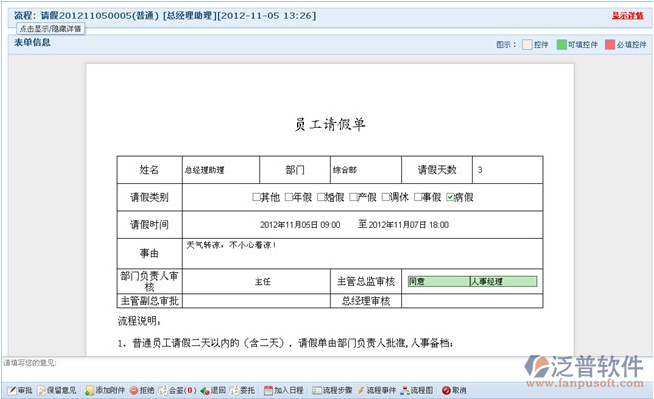Viewport: 654px width, 399px height.
Task: View the 流程图 flowchart
Action: click(x=417, y=390)
